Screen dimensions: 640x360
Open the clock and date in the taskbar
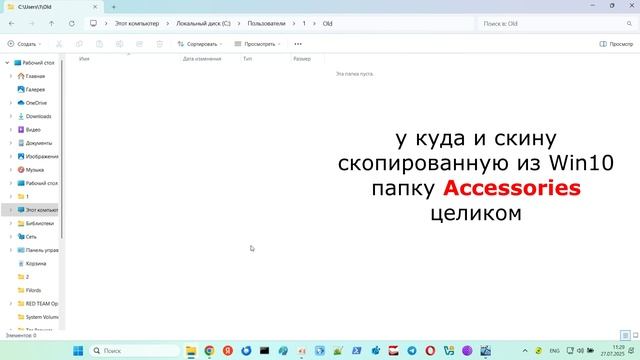(x=612, y=351)
